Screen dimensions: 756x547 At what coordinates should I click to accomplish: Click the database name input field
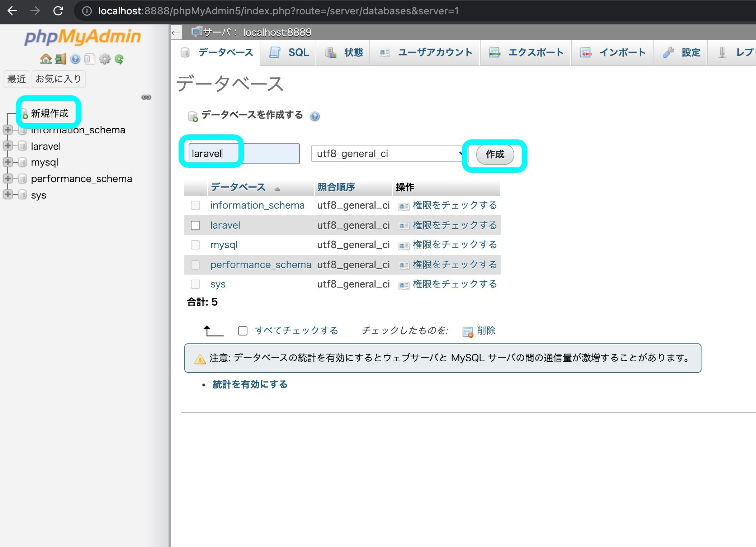(x=244, y=154)
